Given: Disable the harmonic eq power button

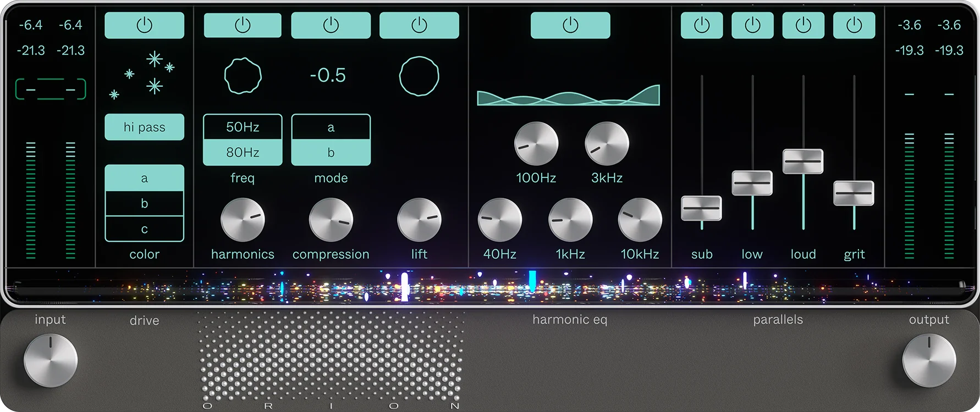Looking at the screenshot, I should coord(570,25).
